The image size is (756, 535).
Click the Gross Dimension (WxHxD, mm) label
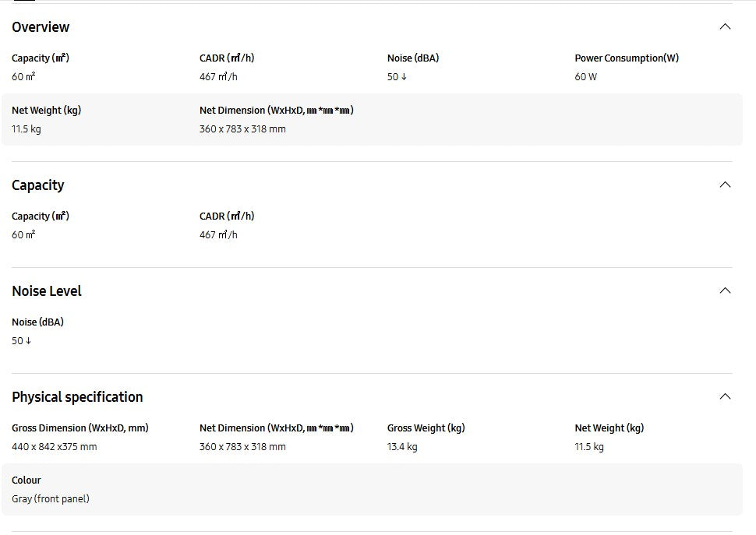[x=79, y=428]
